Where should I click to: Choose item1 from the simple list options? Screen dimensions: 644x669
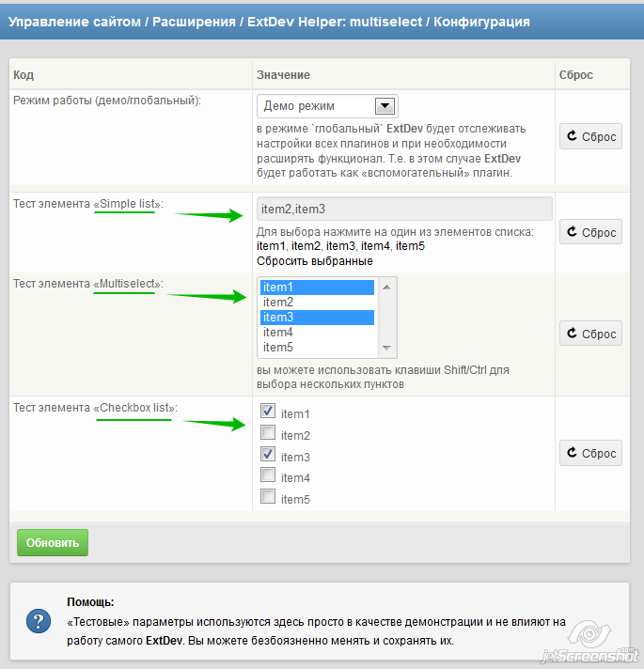click(x=271, y=246)
